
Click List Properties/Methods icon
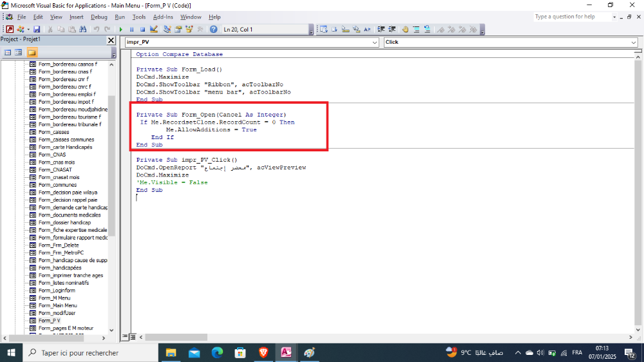click(324, 29)
